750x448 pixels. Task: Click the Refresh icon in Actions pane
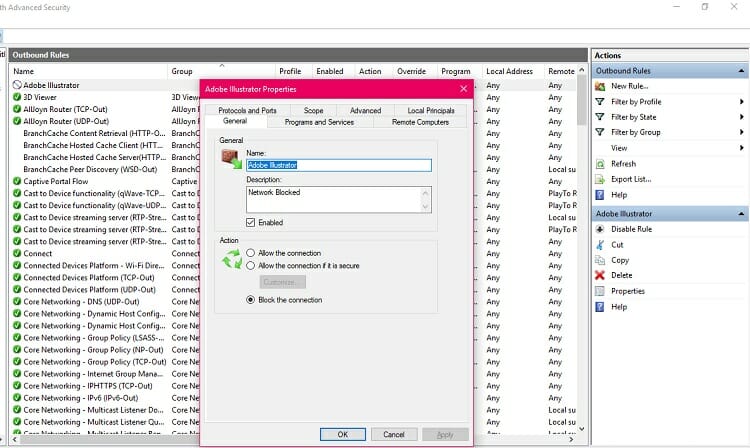pyautogui.click(x=600, y=164)
